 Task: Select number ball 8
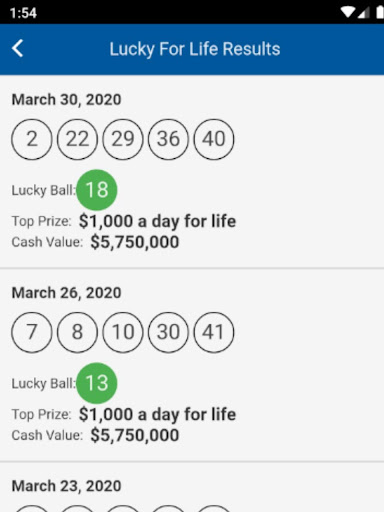[77, 332]
